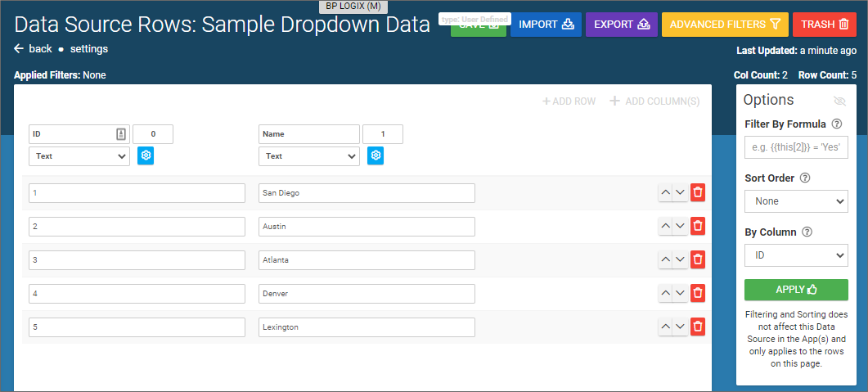Move the Austin row up with arrow
The width and height of the screenshot is (868, 392).
click(666, 226)
